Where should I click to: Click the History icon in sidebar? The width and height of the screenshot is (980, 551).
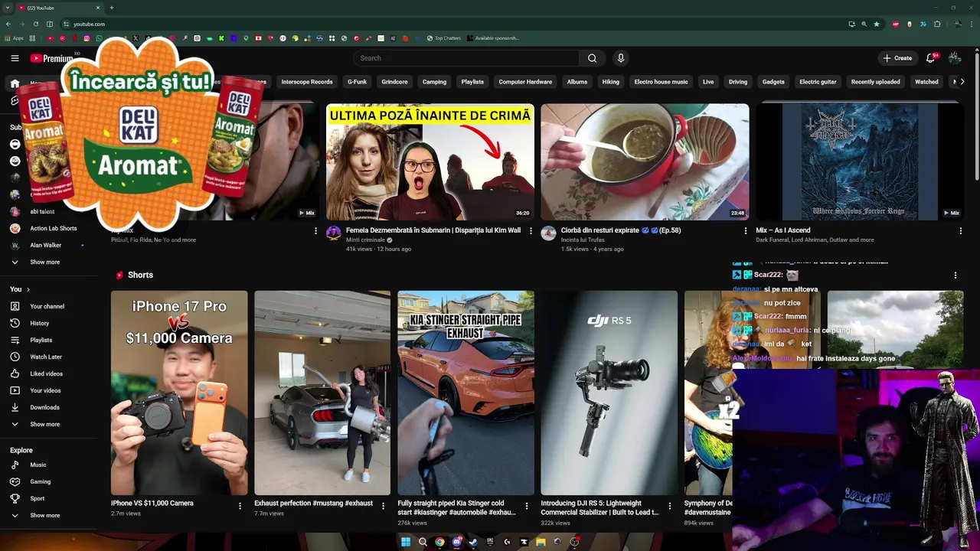tap(15, 323)
